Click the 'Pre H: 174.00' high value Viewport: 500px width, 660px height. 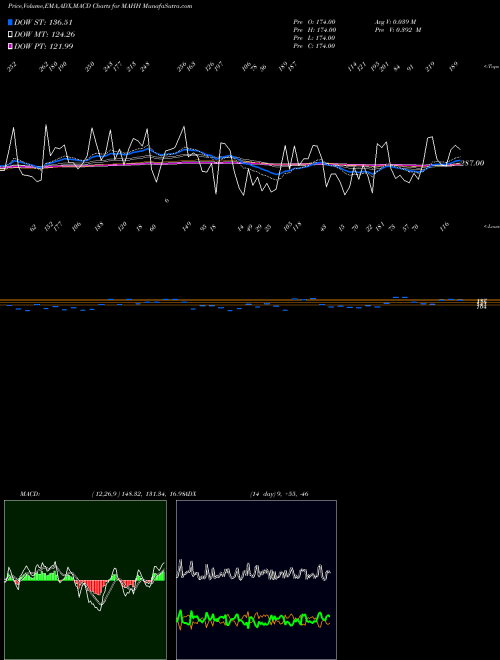click(x=314, y=30)
